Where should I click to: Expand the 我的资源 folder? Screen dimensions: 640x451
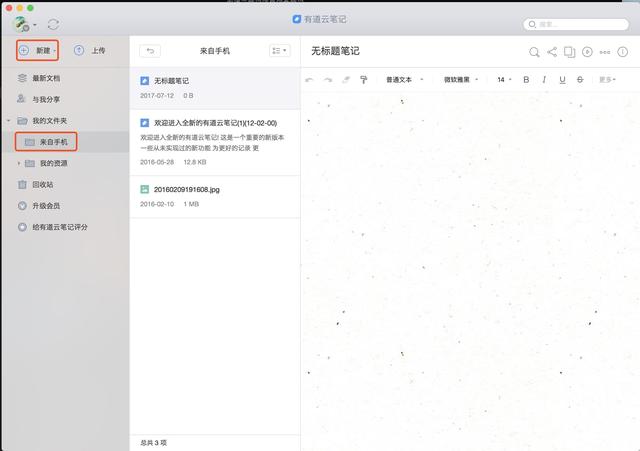[x=17, y=163]
